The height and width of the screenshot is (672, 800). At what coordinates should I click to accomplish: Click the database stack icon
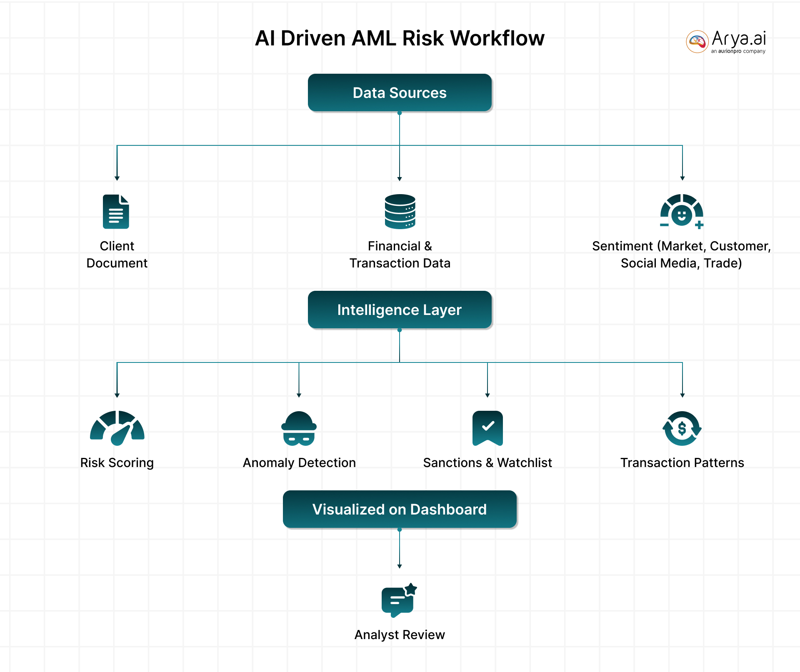click(x=400, y=212)
